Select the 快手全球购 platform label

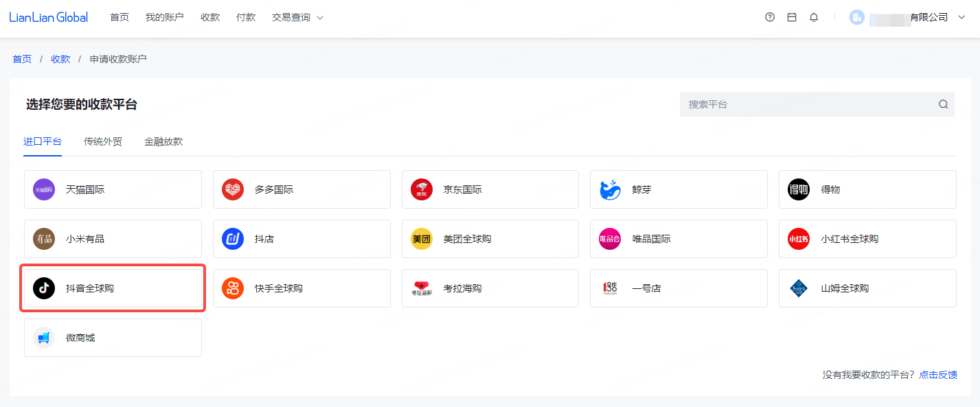[x=279, y=288]
